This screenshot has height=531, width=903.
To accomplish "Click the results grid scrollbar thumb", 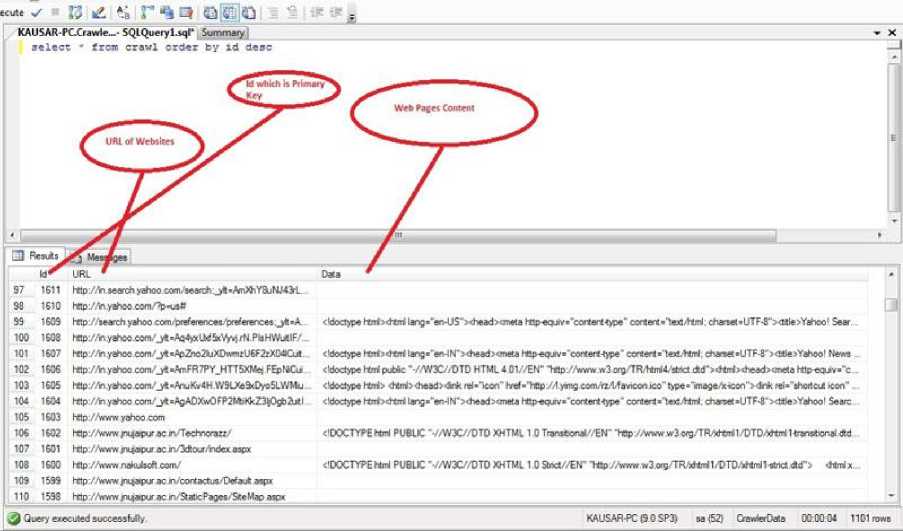I will (891, 304).
